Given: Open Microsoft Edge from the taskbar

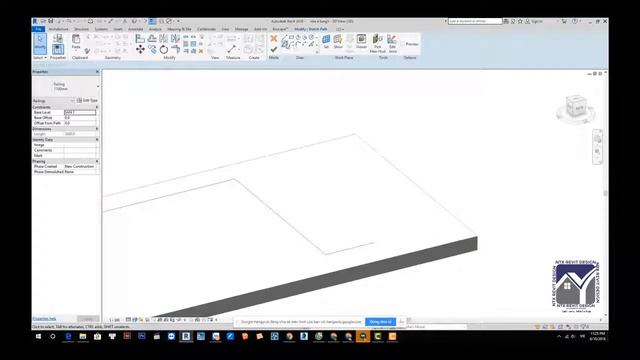Looking at the screenshot, I should (x=68, y=336).
